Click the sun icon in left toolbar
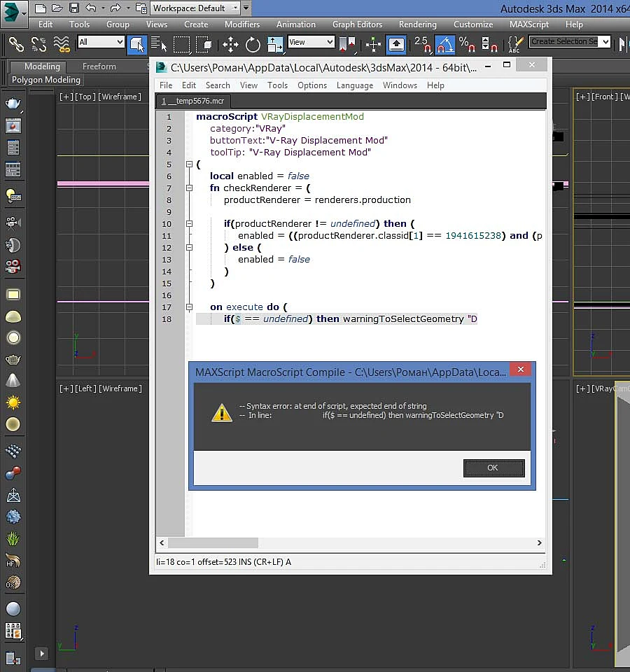Screen dimensions: 630x672 pos(13,402)
